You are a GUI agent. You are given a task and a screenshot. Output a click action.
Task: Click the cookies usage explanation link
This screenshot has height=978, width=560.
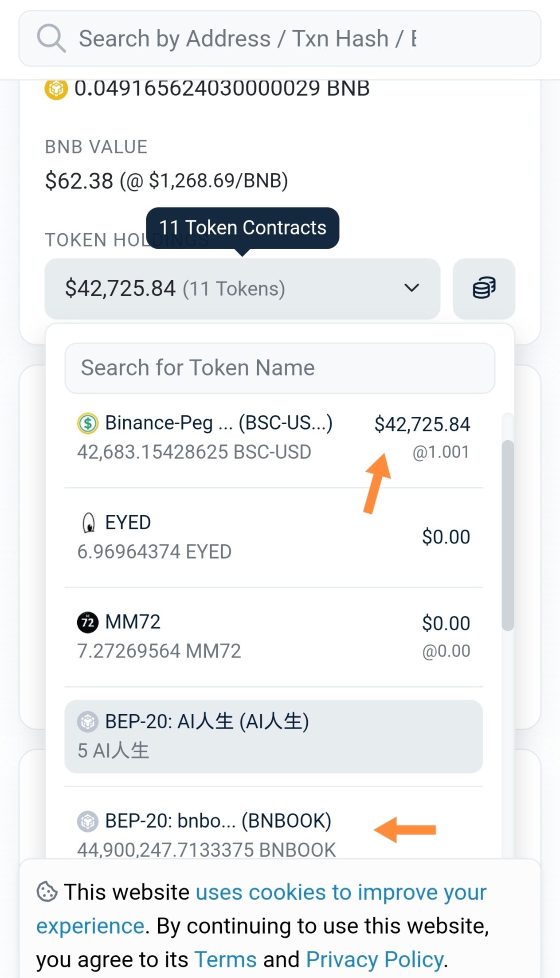click(341, 892)
